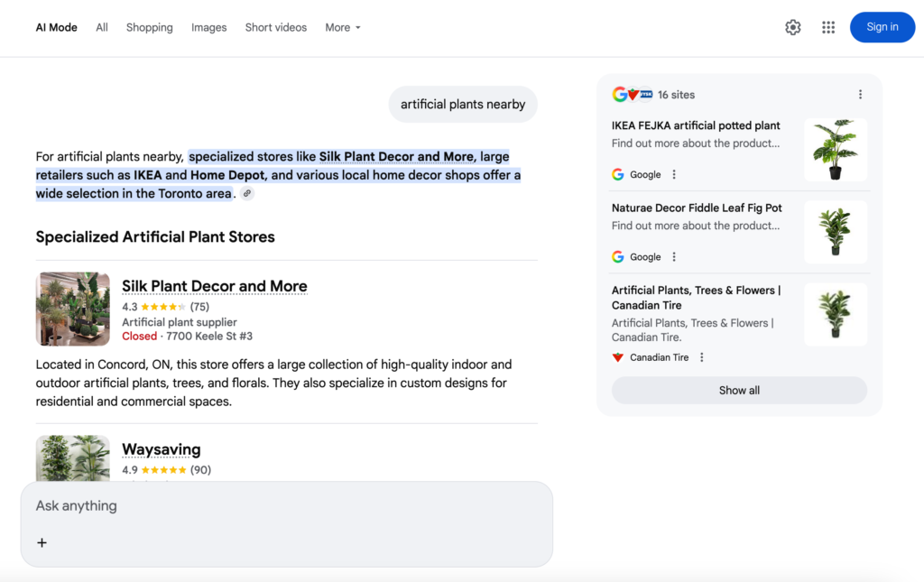
Task: Click the link icon after Toronto area
Action: tap(247, 194)
